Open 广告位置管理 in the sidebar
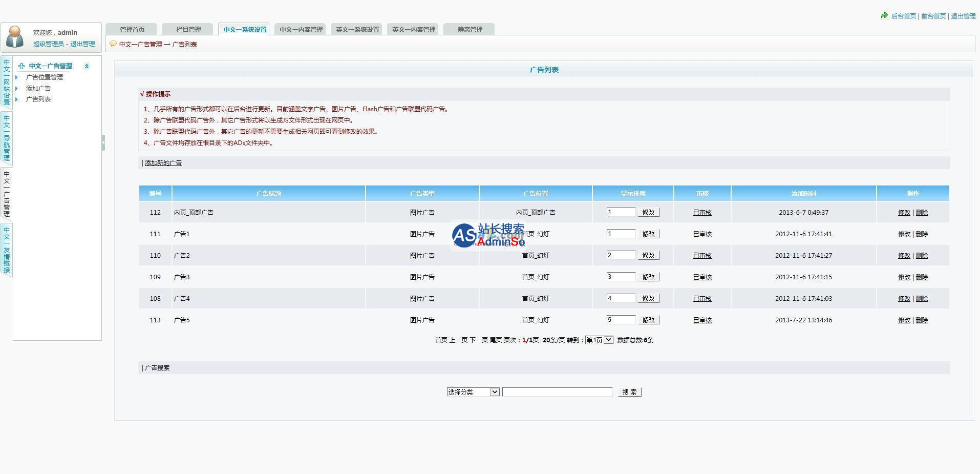 45,77
